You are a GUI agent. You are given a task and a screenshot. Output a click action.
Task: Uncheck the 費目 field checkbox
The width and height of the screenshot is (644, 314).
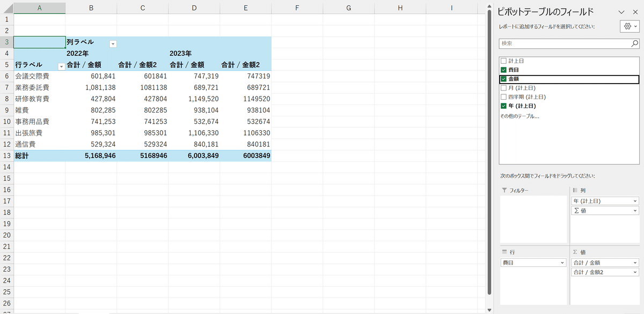coord(503,70)
